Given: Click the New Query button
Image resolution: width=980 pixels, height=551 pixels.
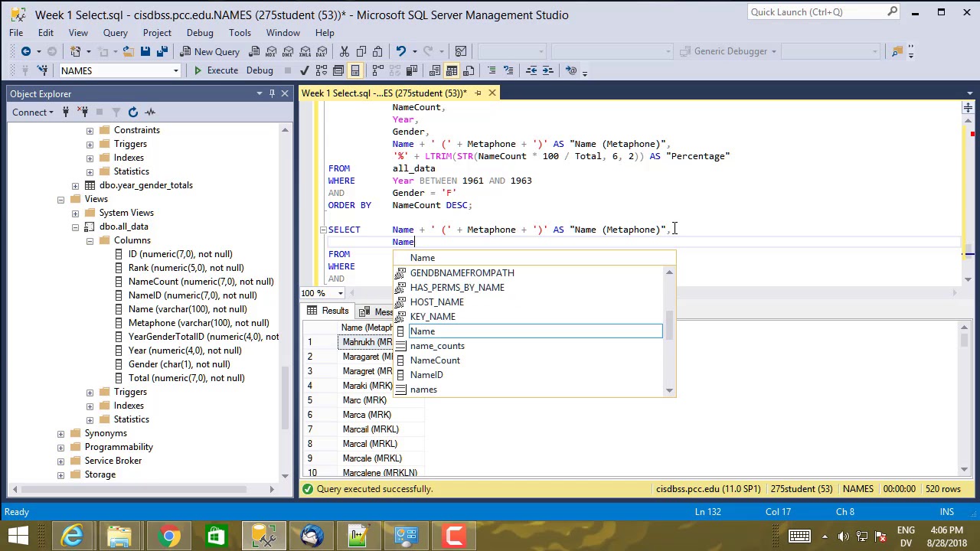Looking at the screenshot, I should (209, 51).
